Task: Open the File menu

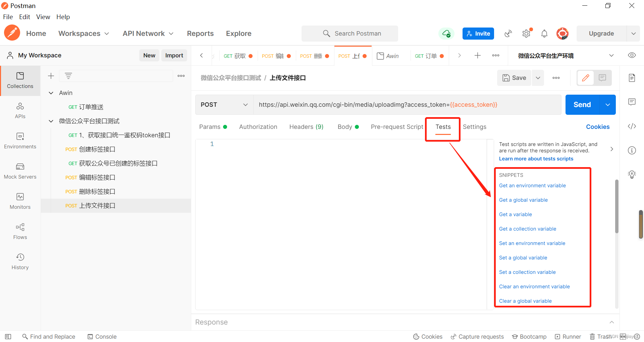Action: coord(8,17)
